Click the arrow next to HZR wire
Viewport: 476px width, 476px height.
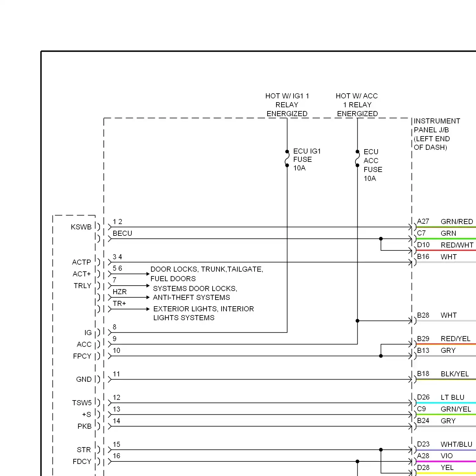pyautogui.click(x=148, y=297)
